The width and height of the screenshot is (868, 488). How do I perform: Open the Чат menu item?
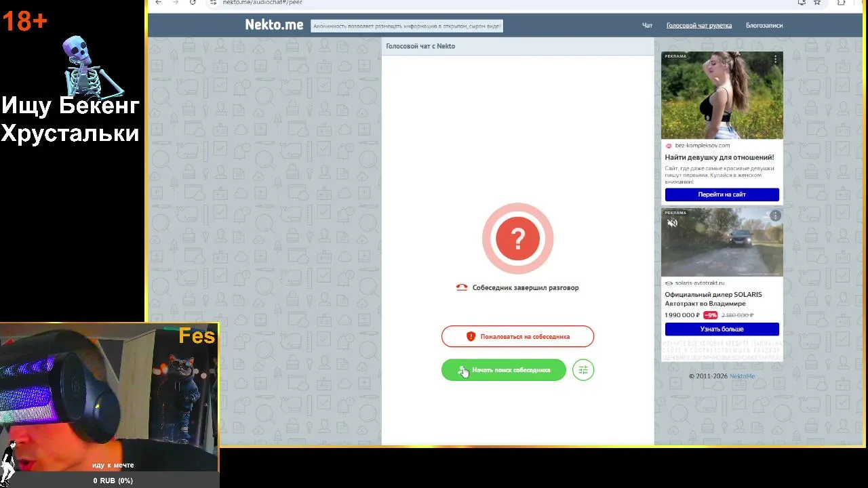647,26
